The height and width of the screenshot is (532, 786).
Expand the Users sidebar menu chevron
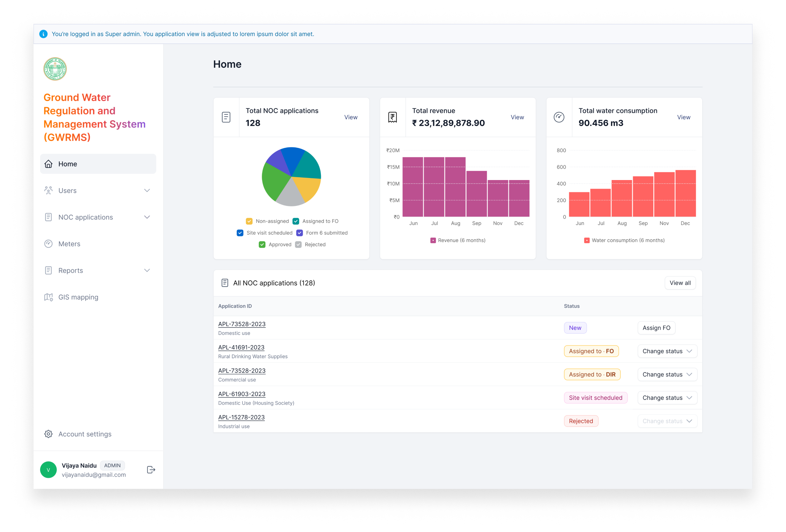[x=147, y=191]
